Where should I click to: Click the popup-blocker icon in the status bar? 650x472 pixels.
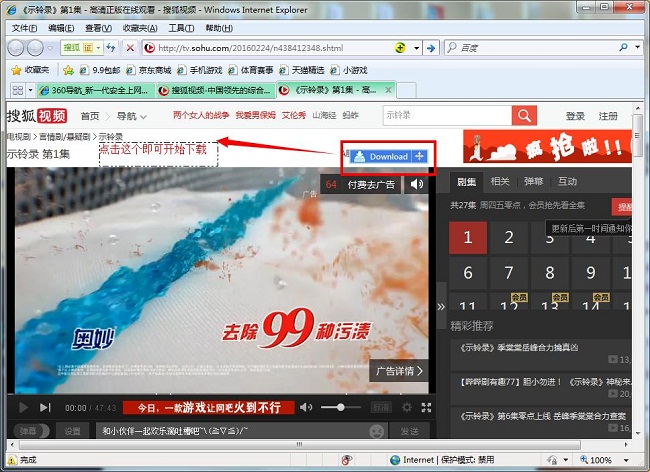coord(347,460)
